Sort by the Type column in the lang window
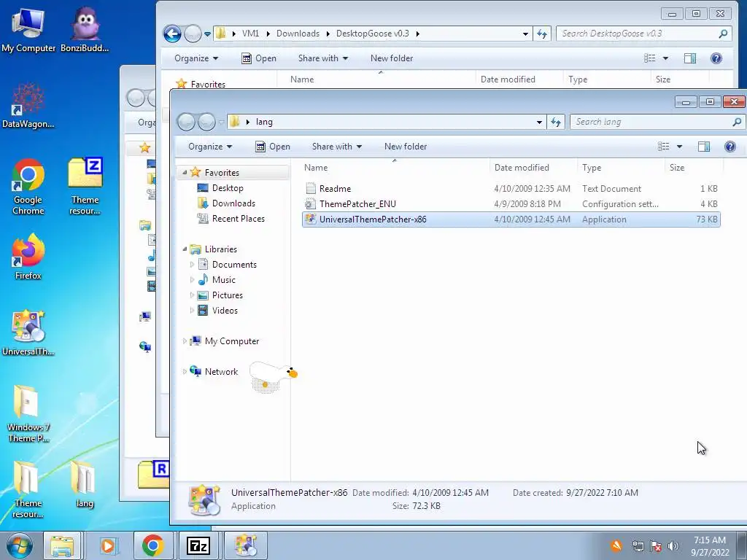The image size is (747, 560). coord(620,168)
